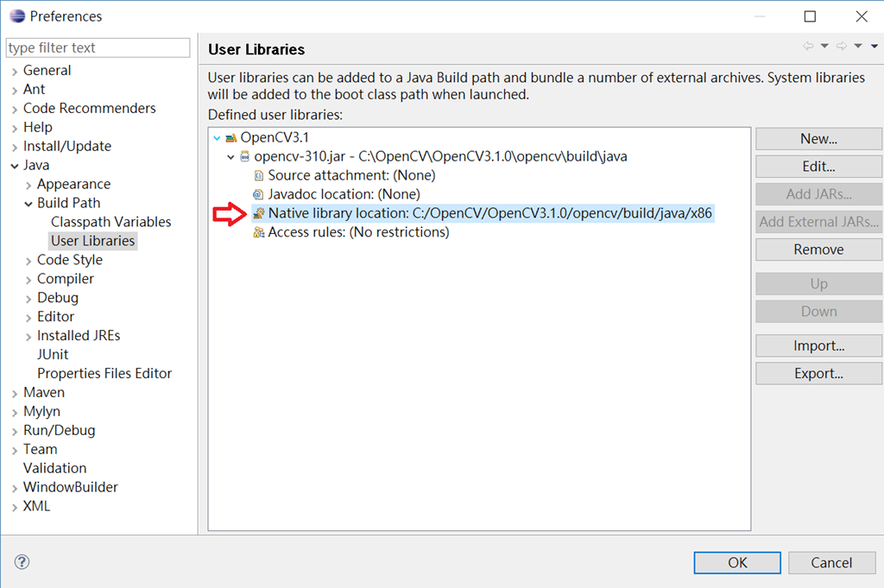
Task: Collapse the opencv-310.jar entry
Action: point(230,157)
